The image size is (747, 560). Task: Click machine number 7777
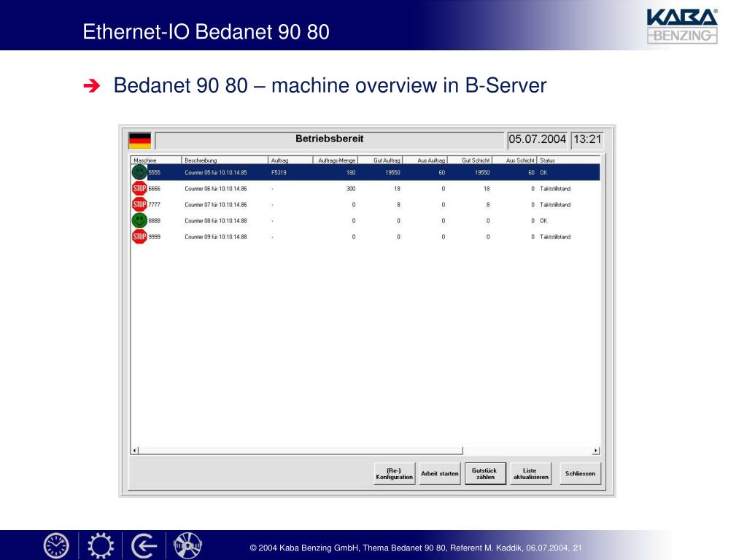(155, 205)
